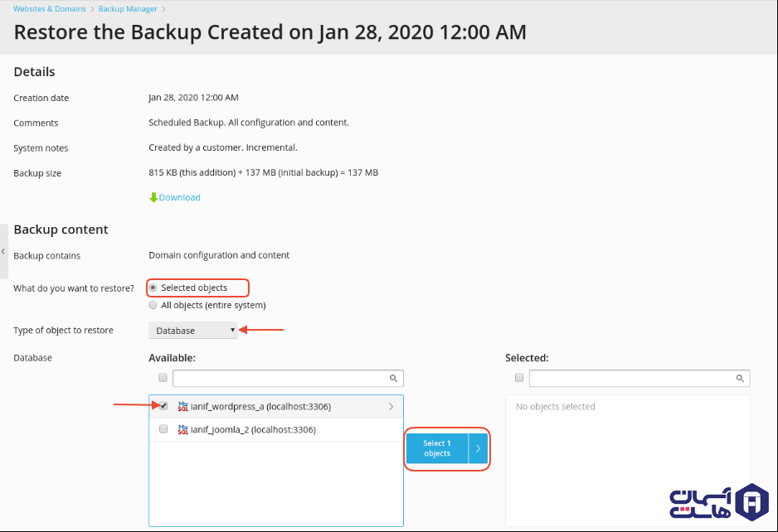Move ianif_wordpress_a using its row chevron
This screenshot has height=532, width=778.
coord(391,407)
